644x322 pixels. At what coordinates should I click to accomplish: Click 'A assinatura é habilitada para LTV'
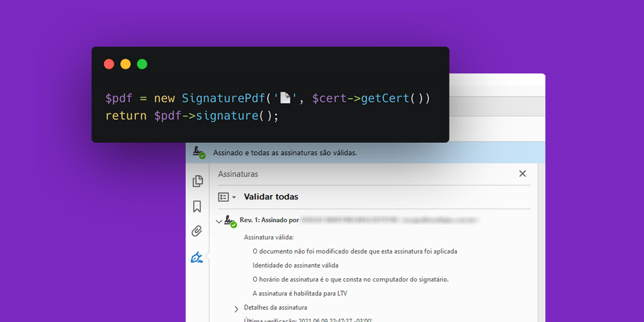[300, 293]
